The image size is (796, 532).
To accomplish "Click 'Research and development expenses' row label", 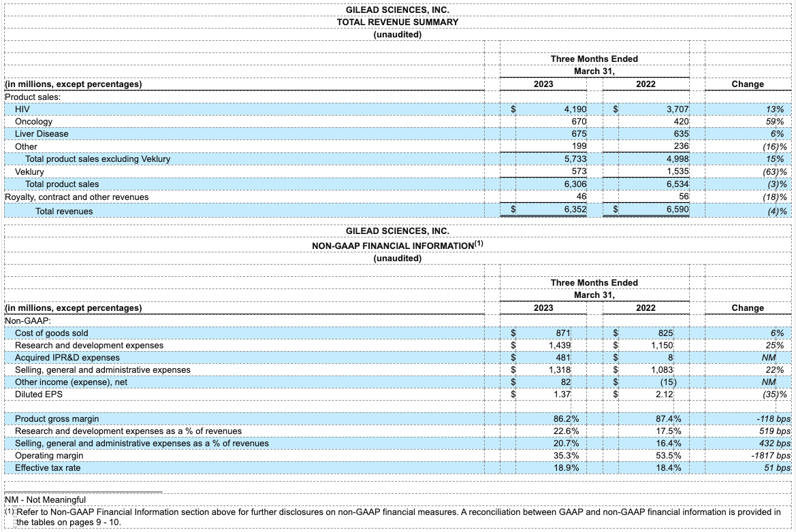I will tap(89, 346).
